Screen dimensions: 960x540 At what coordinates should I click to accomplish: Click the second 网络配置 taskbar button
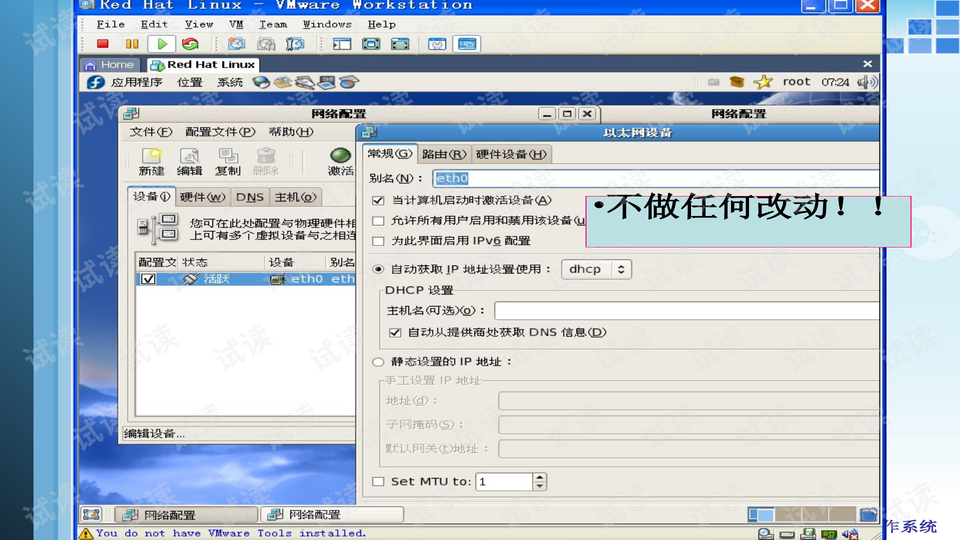(332, 515)
